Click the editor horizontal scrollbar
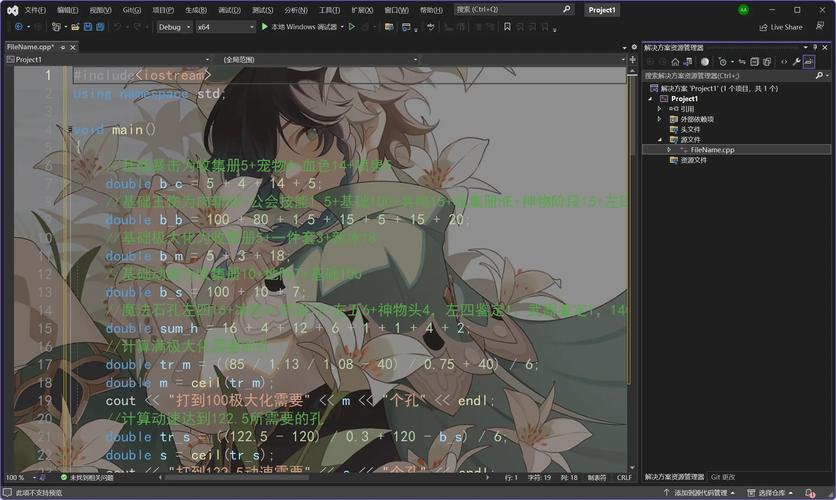Screen dimensions: 836x500 tap(238, 478)
